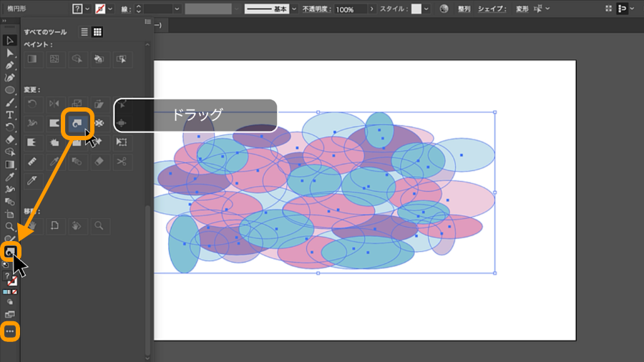Select the Ellipse tool in the toolbar

[x=10, y=90]
